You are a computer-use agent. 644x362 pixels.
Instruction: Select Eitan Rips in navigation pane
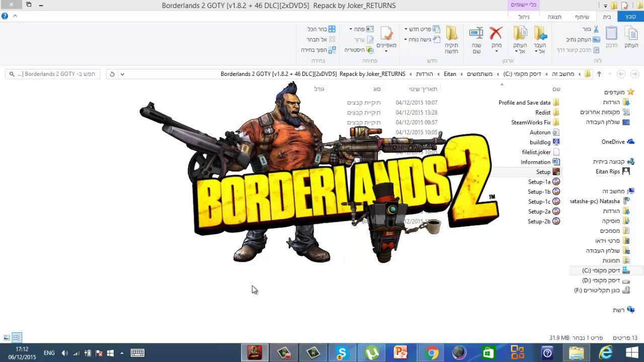pyautogui.click(x=613, y=171)
